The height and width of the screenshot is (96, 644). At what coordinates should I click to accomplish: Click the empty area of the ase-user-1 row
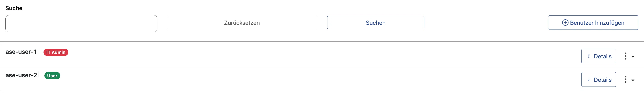click(300, 56)
